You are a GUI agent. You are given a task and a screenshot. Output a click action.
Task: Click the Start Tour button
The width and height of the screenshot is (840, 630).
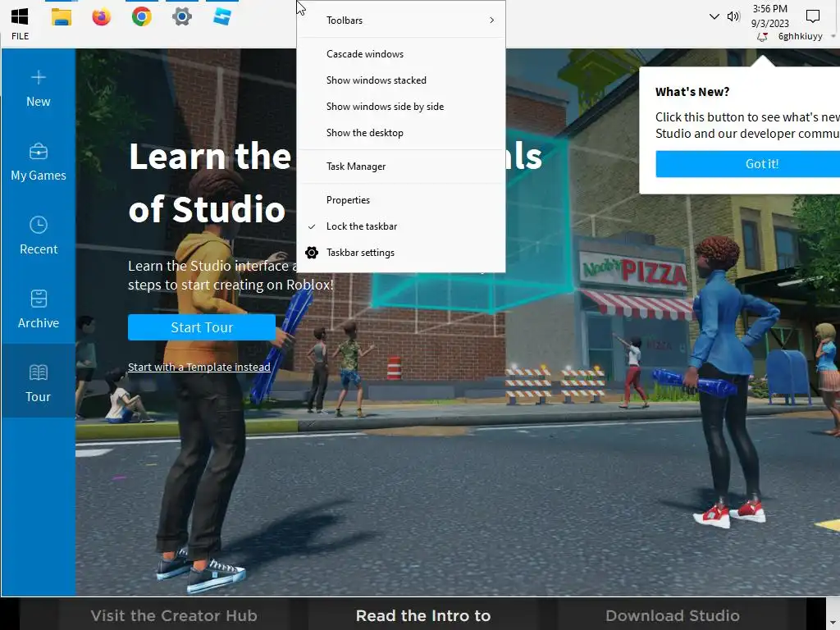(202, 327)
